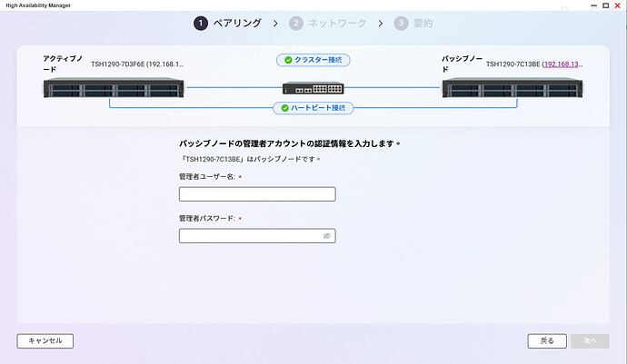Click the passive node NAS device image

(513, 88)
